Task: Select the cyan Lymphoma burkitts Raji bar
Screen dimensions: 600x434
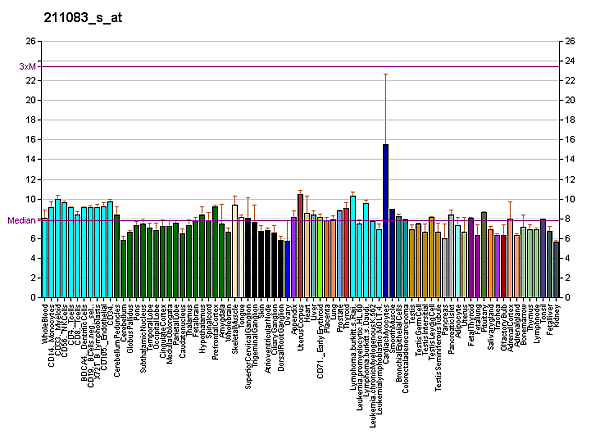Action: pyautogui.click(x=353, y=246)
